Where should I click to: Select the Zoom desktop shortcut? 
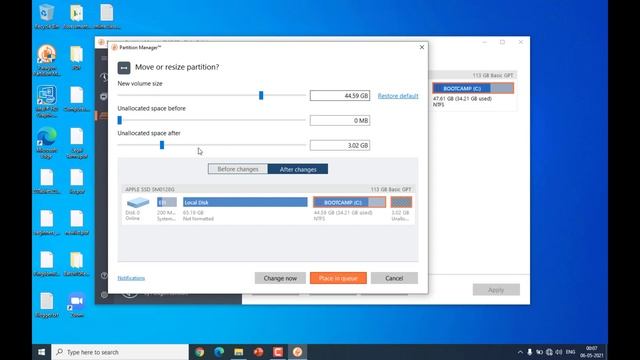[x=77, y=305]
